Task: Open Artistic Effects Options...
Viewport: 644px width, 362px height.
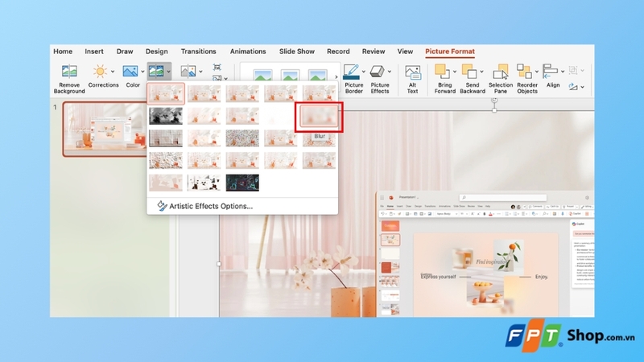Action: point(204,206)
